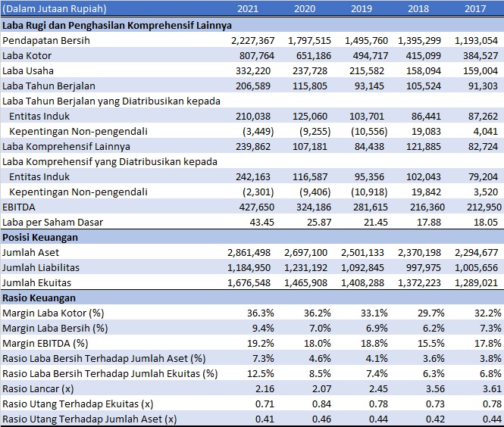Select the 'Rasio Lancar (x)' label
504x427 pixels.
coord(38,389)
